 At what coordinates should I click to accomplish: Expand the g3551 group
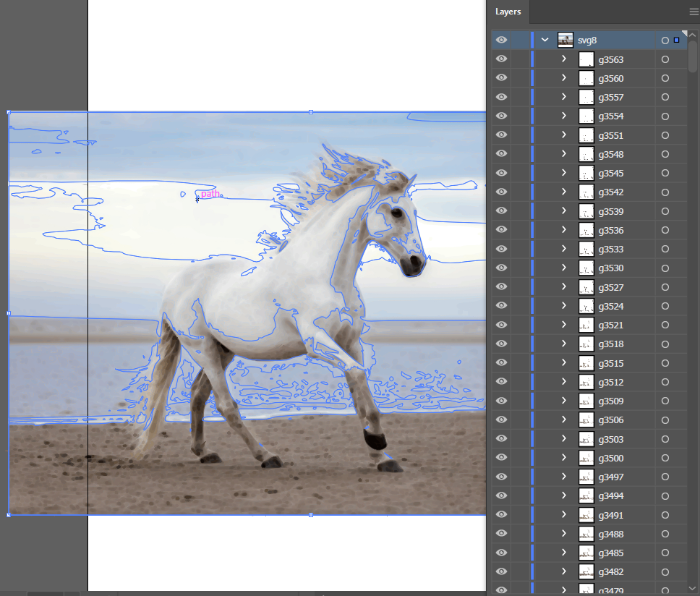564,135
